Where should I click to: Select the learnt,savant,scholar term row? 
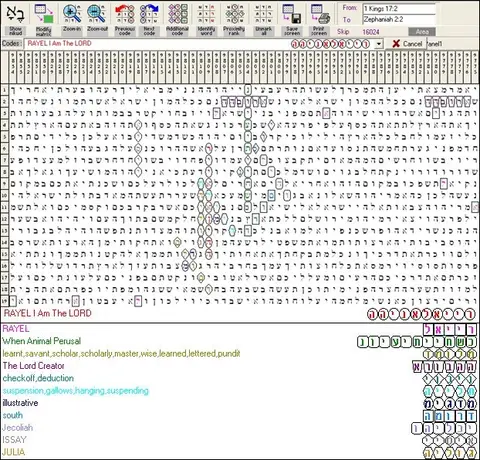click(x=121, y=353)
